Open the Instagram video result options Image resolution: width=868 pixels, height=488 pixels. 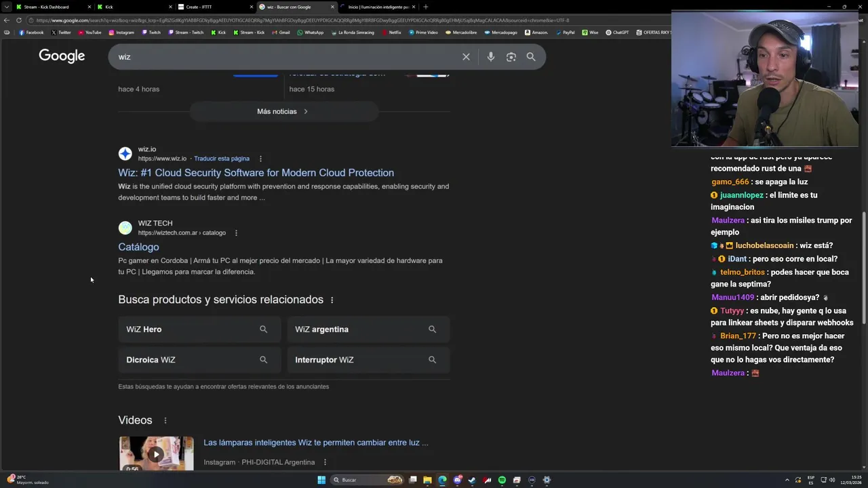[x=325, y=462]
